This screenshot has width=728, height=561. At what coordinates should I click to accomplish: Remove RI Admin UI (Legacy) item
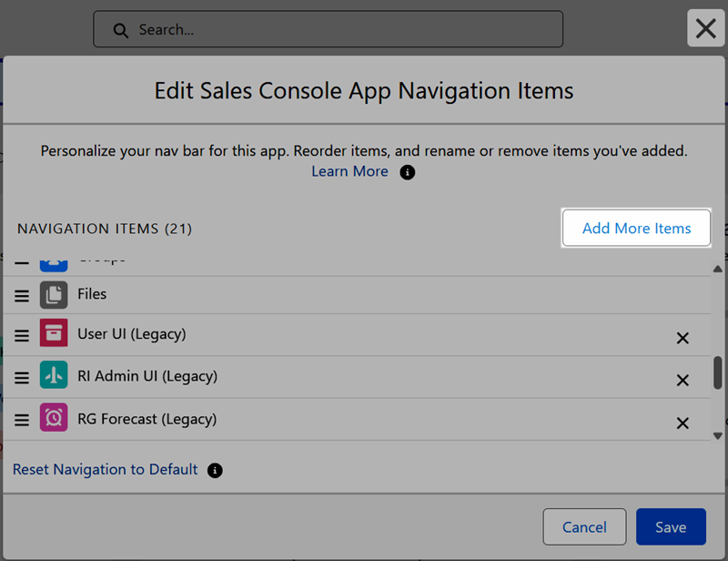[x=682, y=380]
